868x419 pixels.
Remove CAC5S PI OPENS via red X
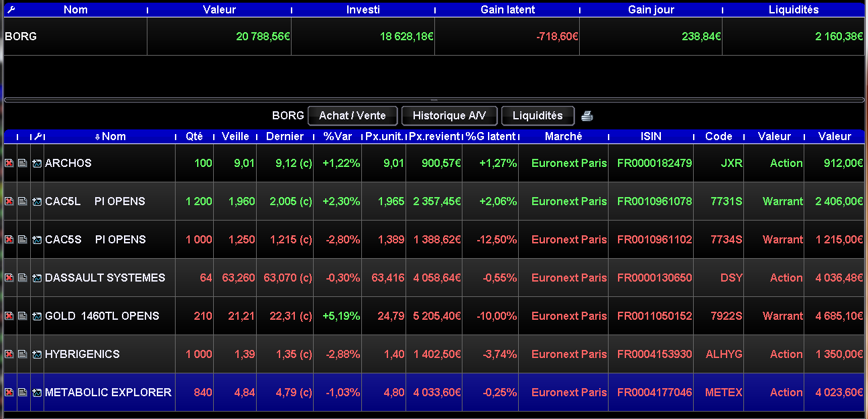point(9,239)
